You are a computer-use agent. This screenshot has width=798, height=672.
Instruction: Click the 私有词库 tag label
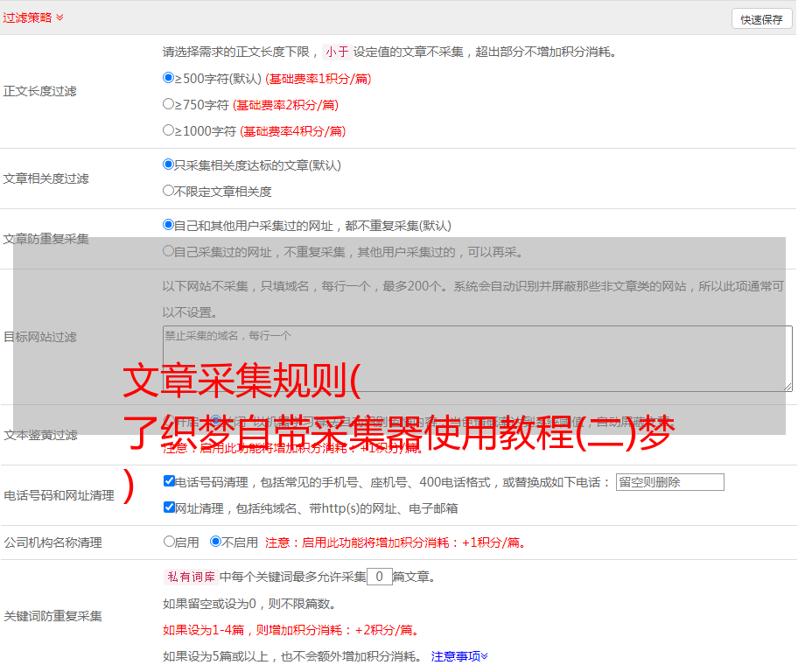(189, 577)
